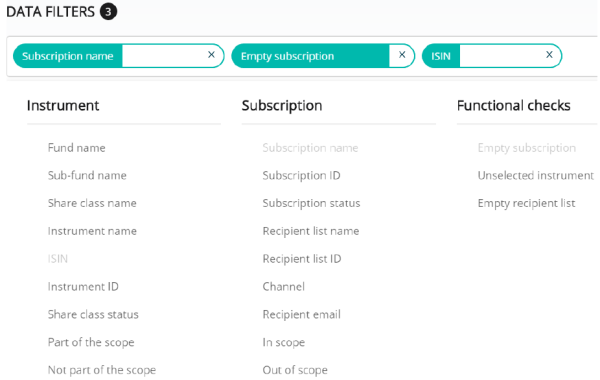Add the Sub-fund name filter
The width and height of the screenshot is (600, 380).
coord(87,175)
